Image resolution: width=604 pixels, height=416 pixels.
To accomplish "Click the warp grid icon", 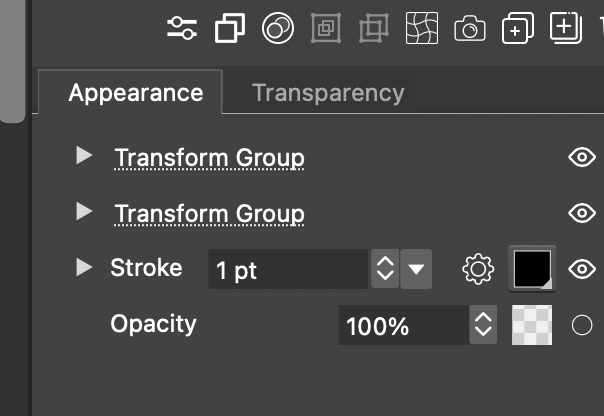I will [422, 29].
